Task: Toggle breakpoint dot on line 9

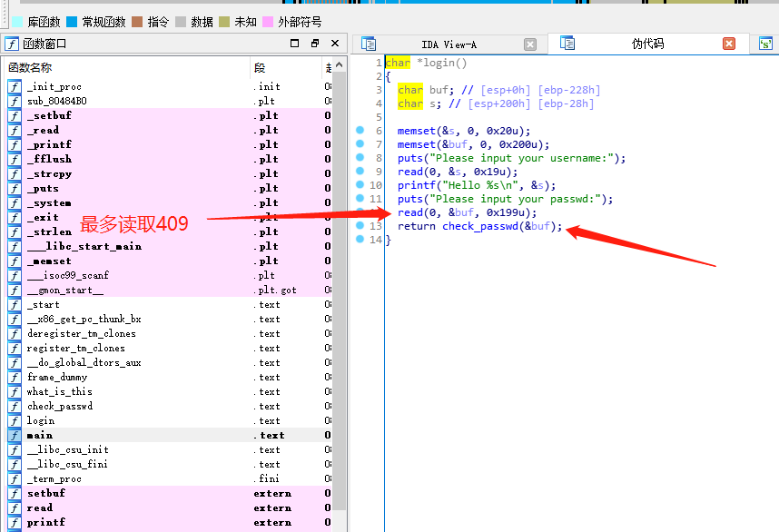Action: (x=360, y=171)
